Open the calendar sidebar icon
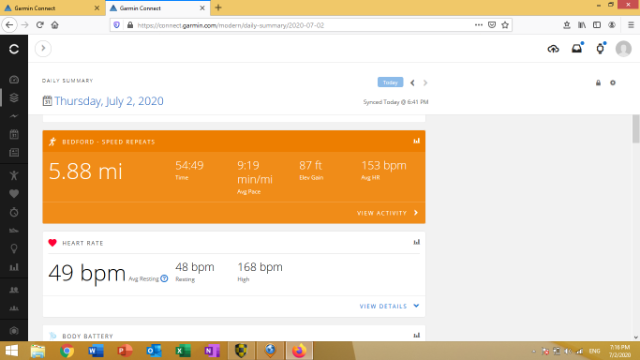This screenshot has width=640, height=360. 14,134
